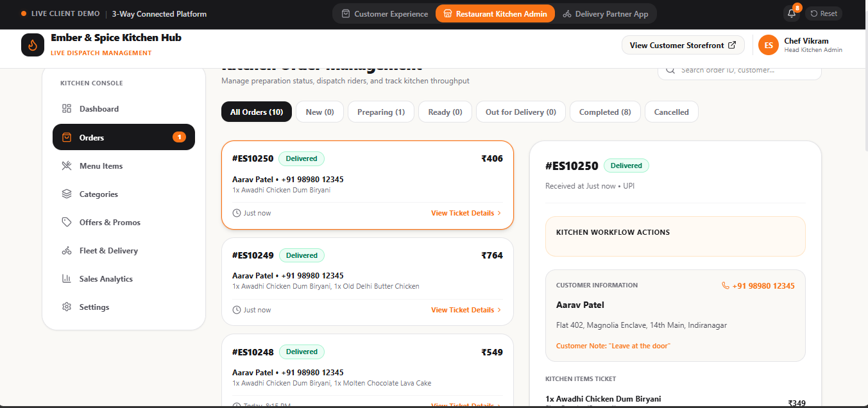
Task: Go to Offers & Promos
Action: [x=124, y=222]
